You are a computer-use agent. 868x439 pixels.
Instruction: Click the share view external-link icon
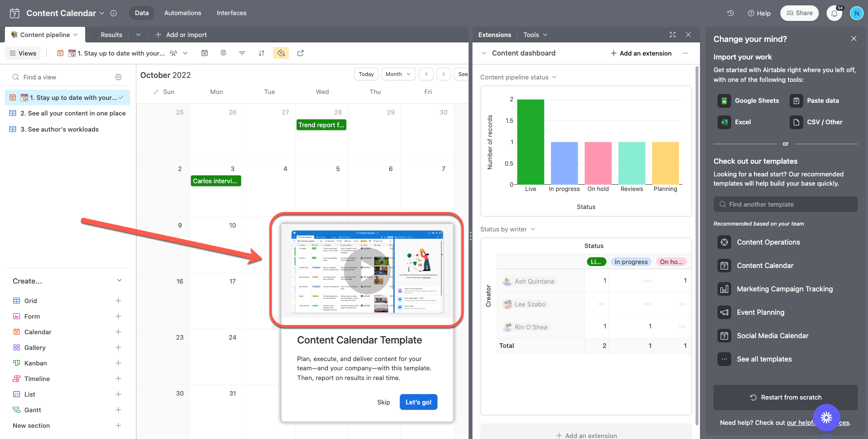coord(301,53)
